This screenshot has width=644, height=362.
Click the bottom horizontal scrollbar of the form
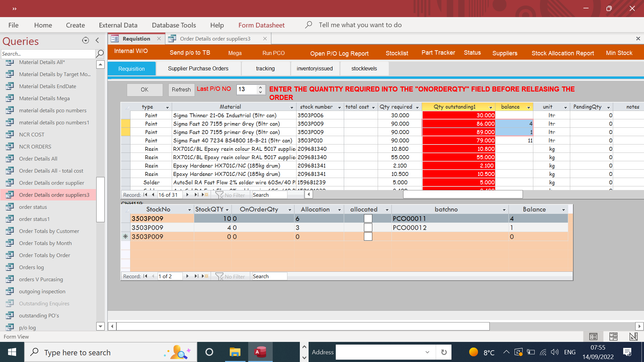click(303, 326)
